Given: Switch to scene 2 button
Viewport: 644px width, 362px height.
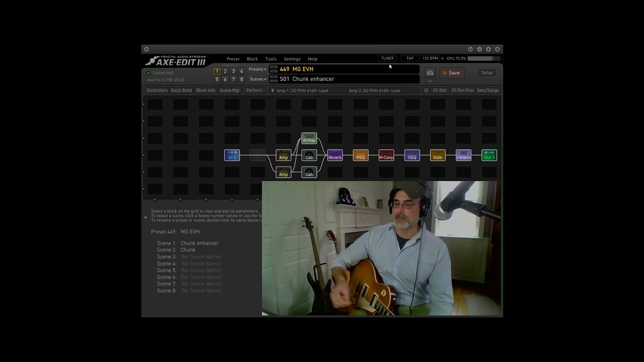Looking at the screenshot, I should (225, 71).
